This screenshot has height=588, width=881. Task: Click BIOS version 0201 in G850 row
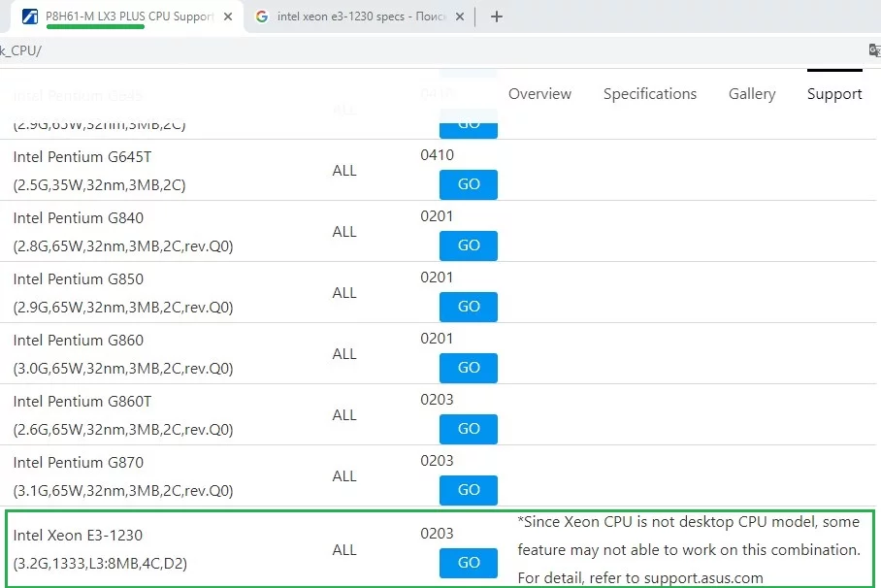(x=437, y=278)
